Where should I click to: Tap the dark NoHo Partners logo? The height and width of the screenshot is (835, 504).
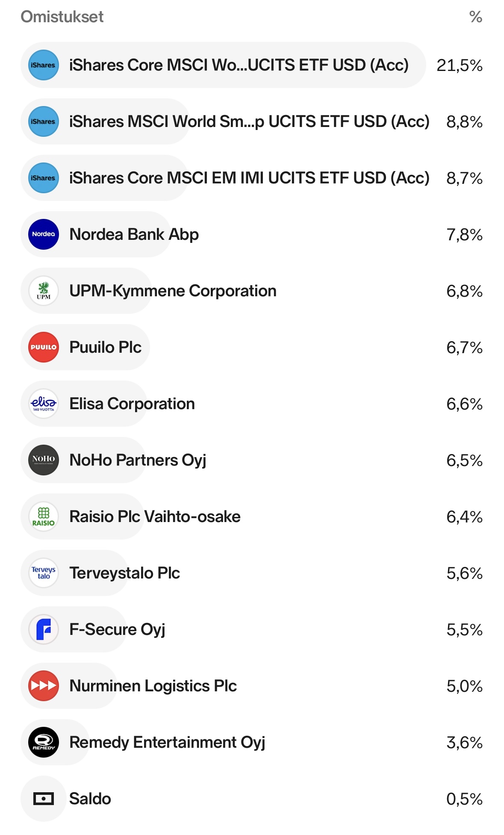coord(44,460)
